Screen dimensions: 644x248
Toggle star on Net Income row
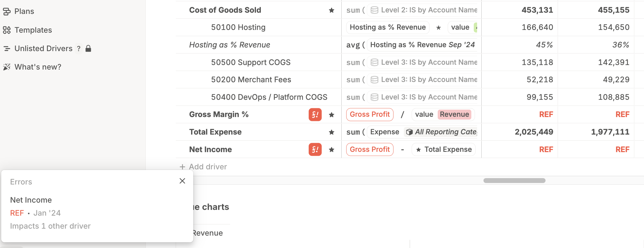(332, 149)
